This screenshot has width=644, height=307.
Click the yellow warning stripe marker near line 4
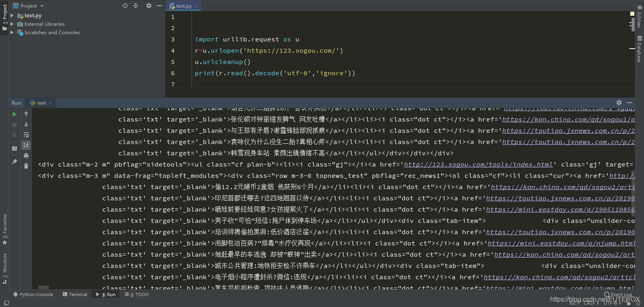coord(632,49)
